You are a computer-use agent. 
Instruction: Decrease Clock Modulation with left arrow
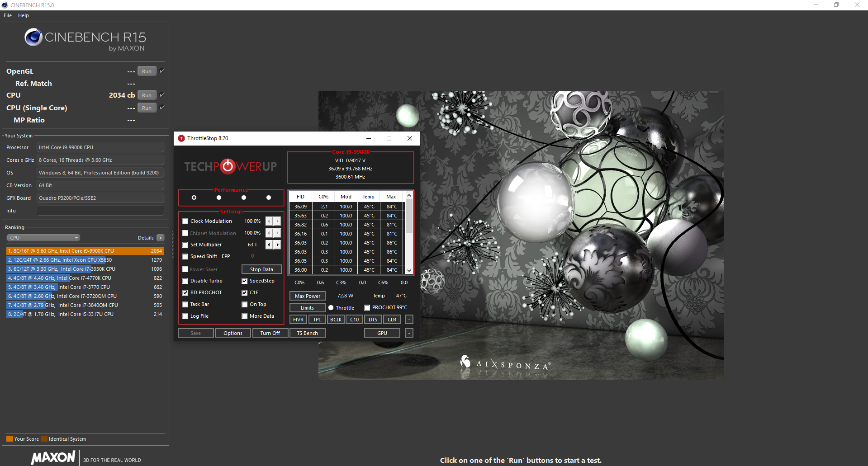269,221
